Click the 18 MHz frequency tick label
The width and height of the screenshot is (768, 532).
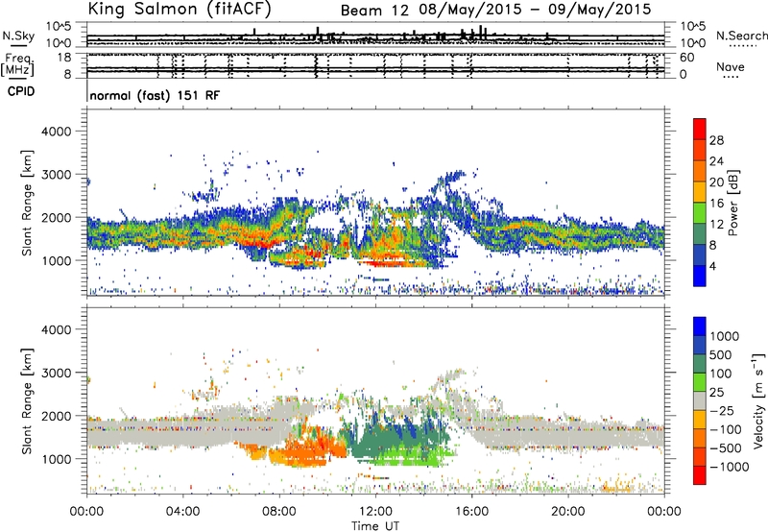pos(63,57)
